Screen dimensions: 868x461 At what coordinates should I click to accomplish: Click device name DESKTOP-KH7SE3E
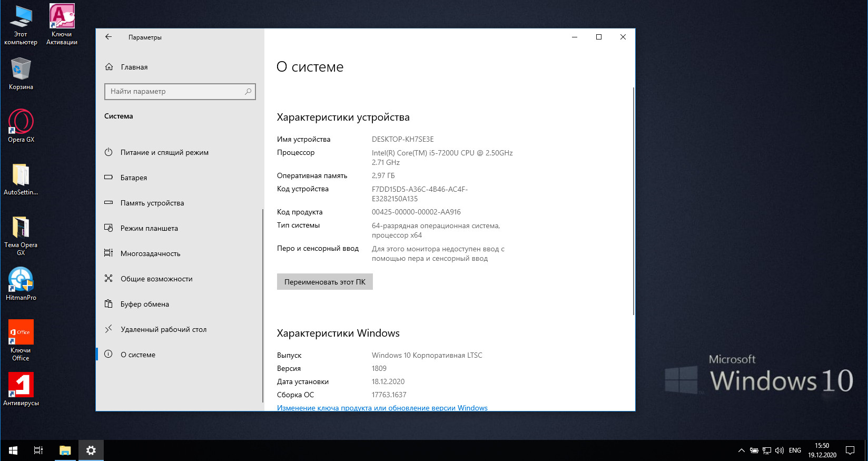click(x=403, y=139)
